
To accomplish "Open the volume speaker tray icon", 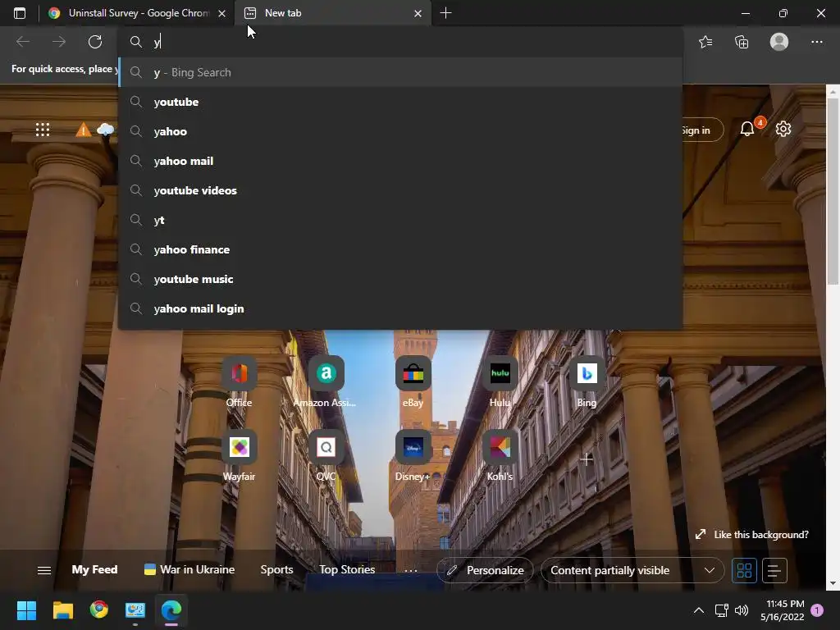I will (742, 610).
